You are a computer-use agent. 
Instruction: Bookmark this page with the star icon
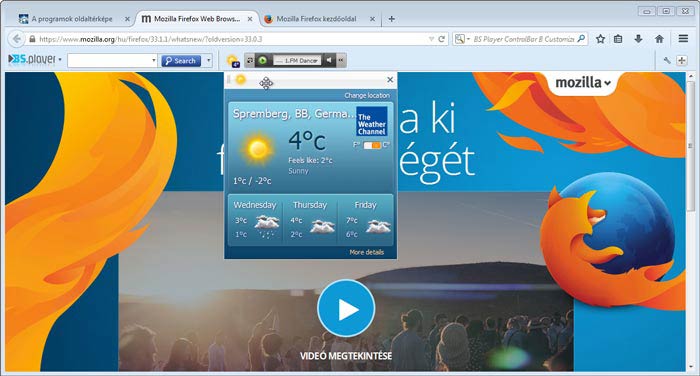600,39
